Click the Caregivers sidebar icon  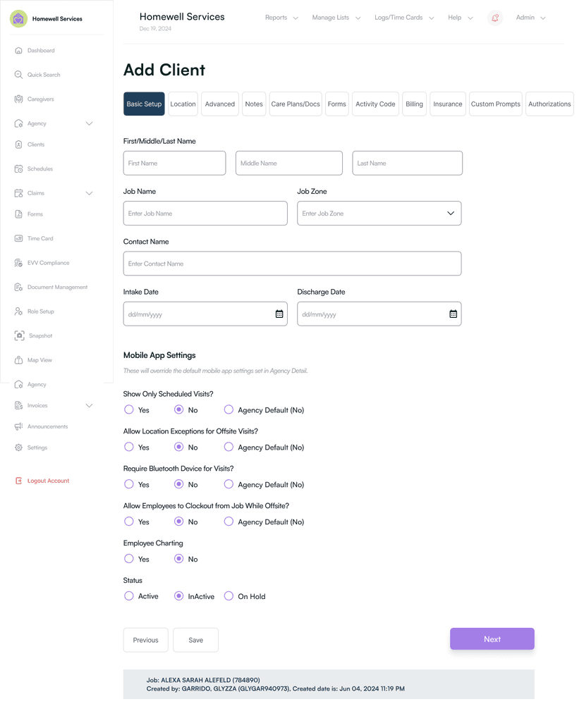(x=19, y=99)
